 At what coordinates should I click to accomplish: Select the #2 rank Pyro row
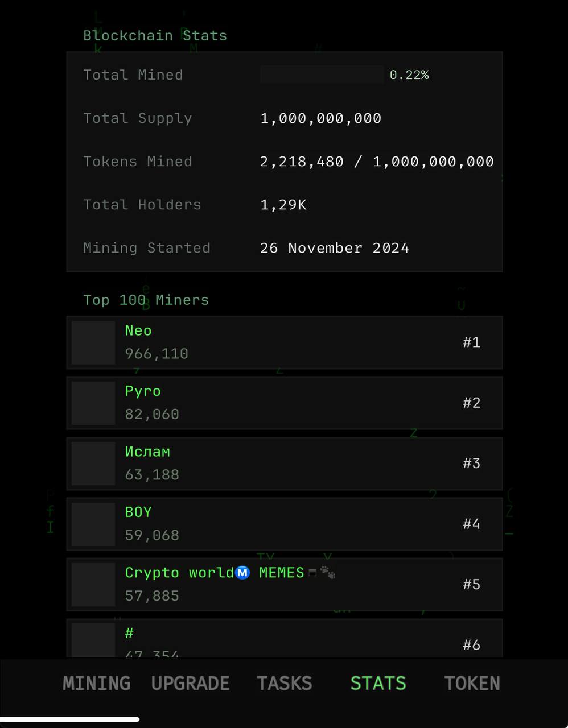point(285,403)
